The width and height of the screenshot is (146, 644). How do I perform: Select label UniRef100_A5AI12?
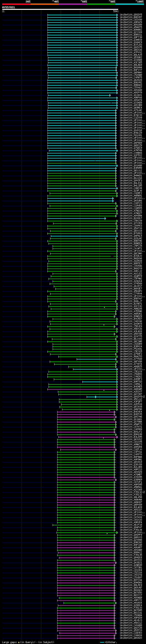pos(131,623)
